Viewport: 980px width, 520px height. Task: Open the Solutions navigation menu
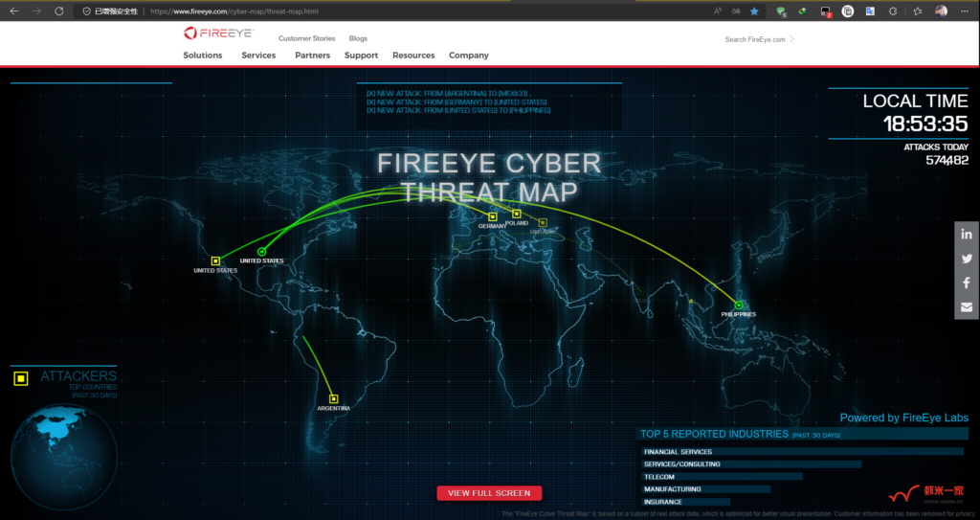click(203, 56)
